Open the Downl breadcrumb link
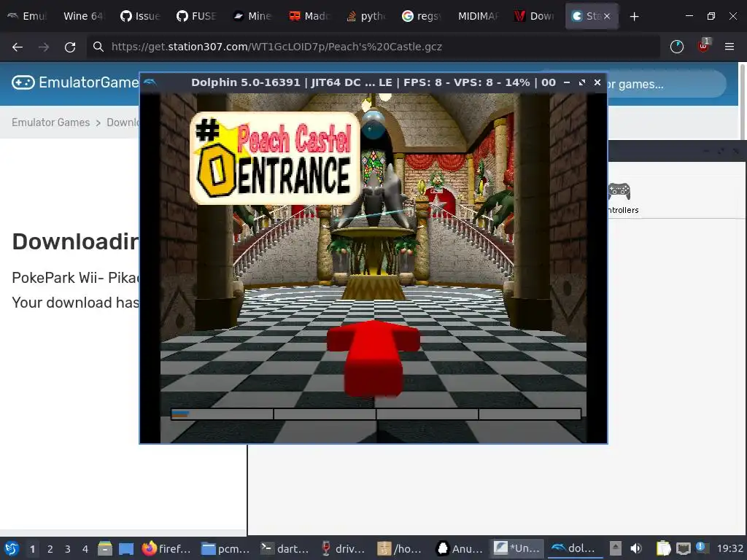The image size is (747, 560). (x=123, y=122)
